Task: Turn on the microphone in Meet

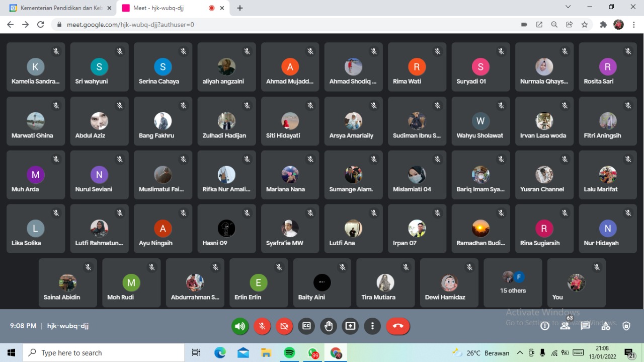Action: [262, 326]
